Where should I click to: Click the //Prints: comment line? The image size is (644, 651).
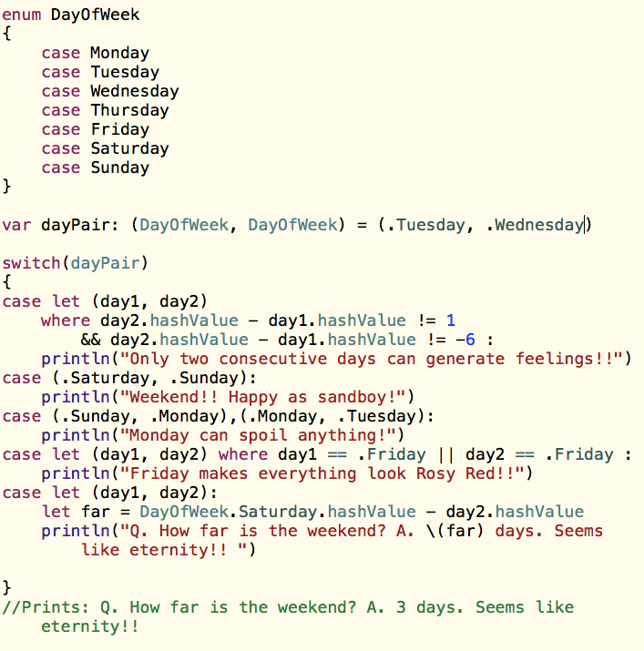click(288, 616)
